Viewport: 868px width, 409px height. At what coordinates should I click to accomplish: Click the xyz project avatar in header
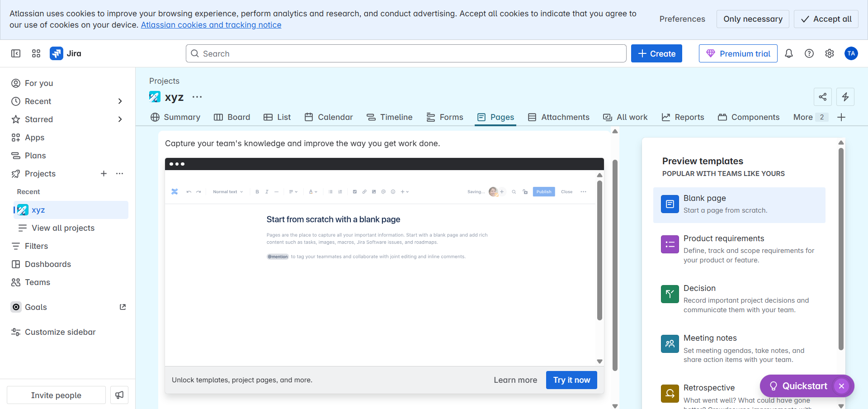pyautogui.click(x=155, y=97)
